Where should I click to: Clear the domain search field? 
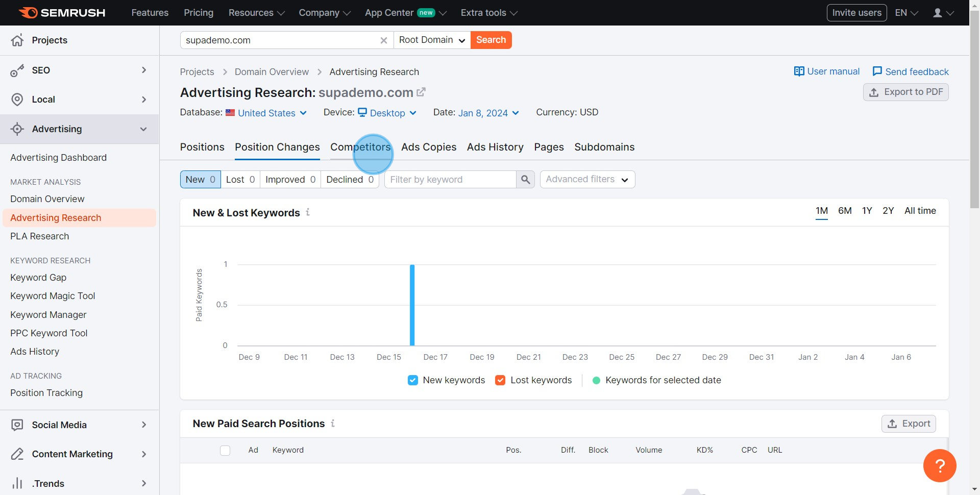coord(384,40)
